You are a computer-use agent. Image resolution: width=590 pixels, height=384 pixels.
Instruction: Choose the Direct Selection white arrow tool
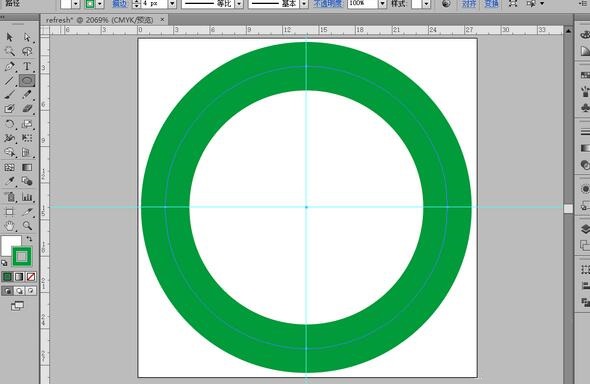(x=27, y=37)
